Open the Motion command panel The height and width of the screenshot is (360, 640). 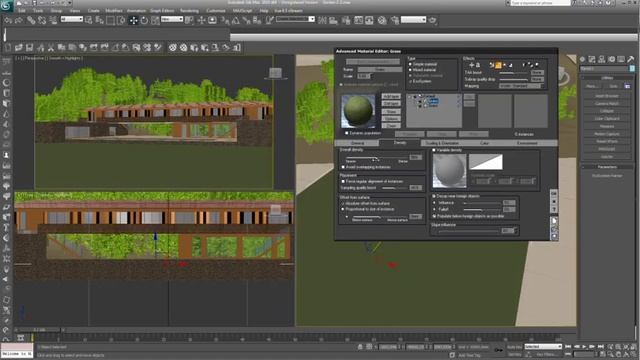pyautogui.click(x=611, y=59)
